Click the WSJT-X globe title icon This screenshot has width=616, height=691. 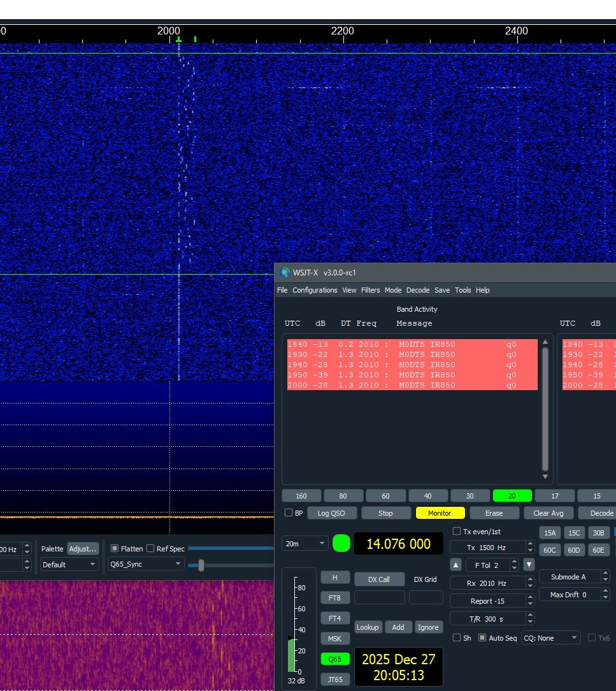tap(285, 272)
